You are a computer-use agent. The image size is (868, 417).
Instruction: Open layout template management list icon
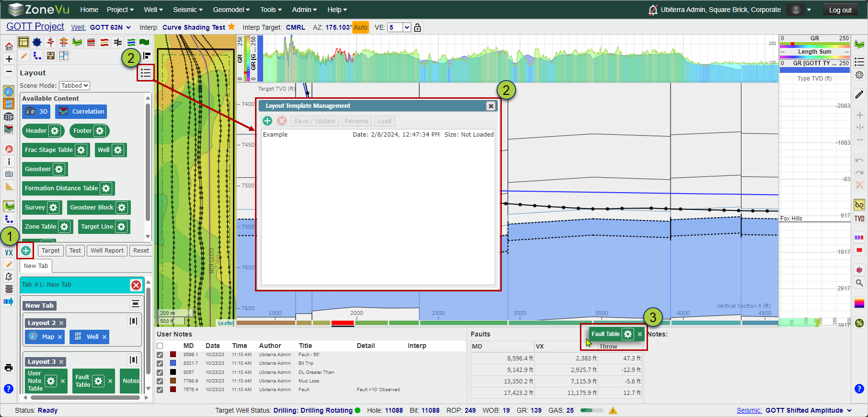(x=146, y=73)
